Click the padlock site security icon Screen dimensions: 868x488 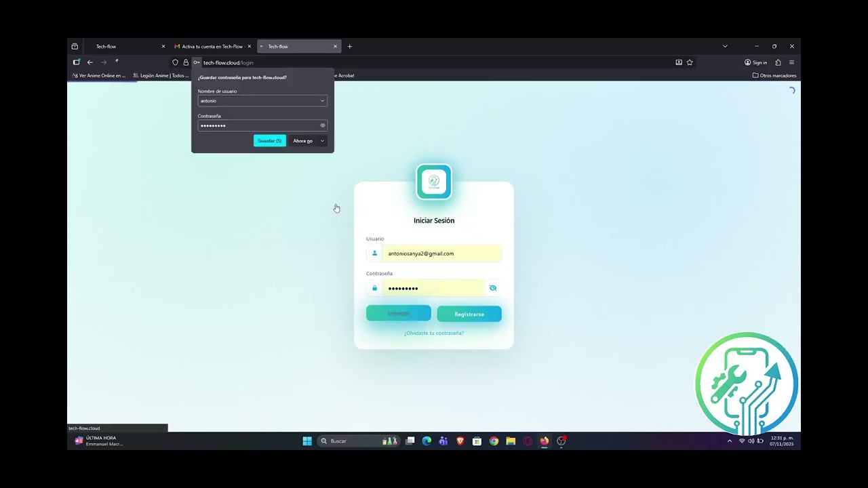click(x=186, y=62)
